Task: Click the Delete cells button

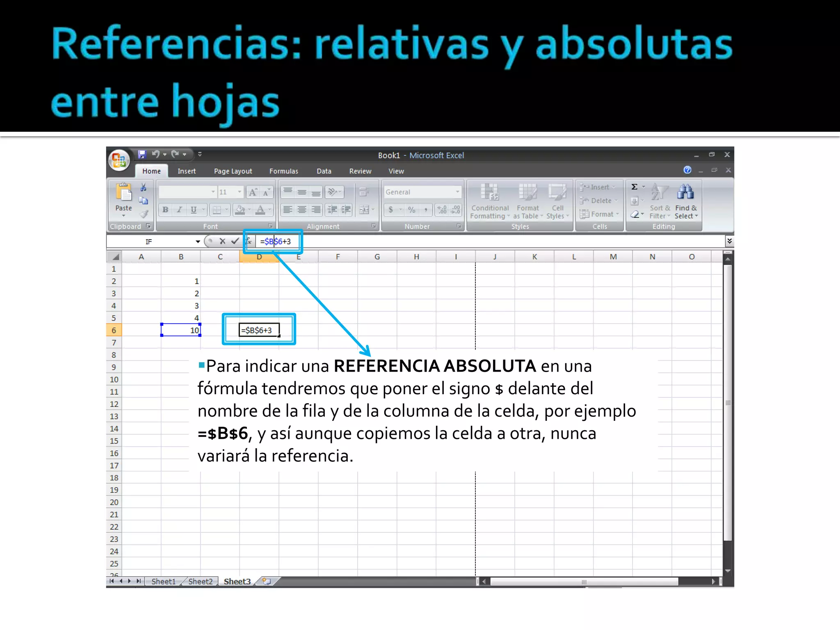Action: click(x=598, y=201)
